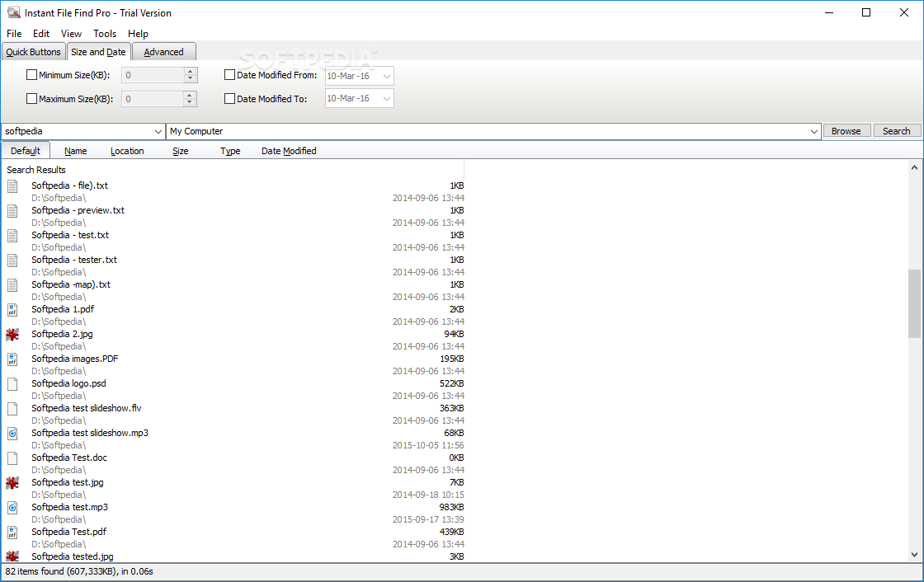Viewport: 924px width, 582px height.
Task: Expand the softpedia search term dropdown
Action: (158, 131)
